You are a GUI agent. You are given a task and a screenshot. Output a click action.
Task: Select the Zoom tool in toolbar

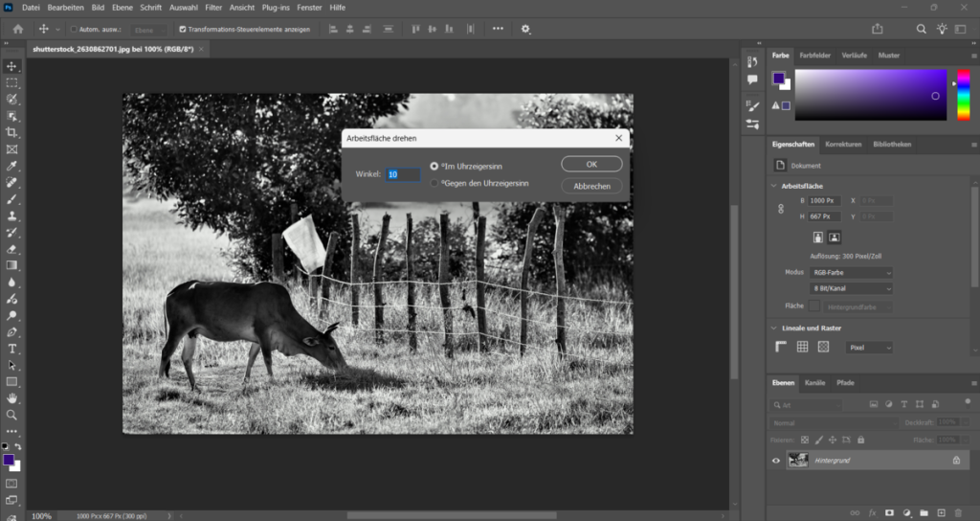11,415
